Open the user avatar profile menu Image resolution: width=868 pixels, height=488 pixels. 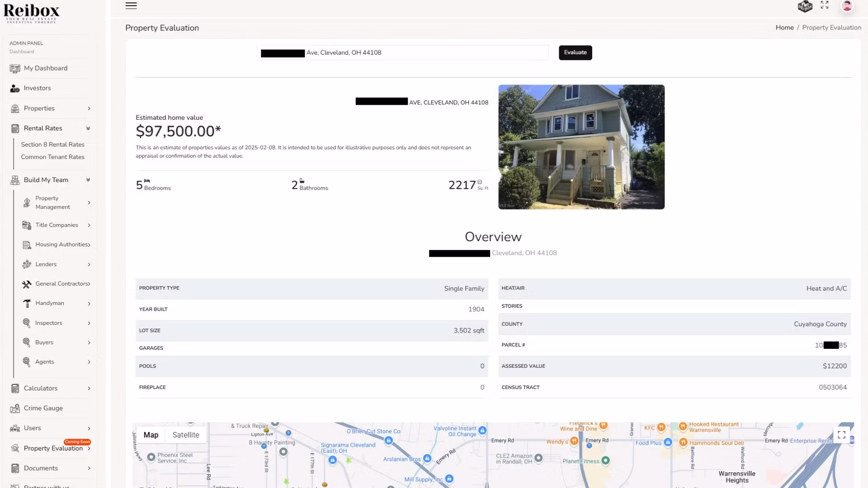(847, 5)
